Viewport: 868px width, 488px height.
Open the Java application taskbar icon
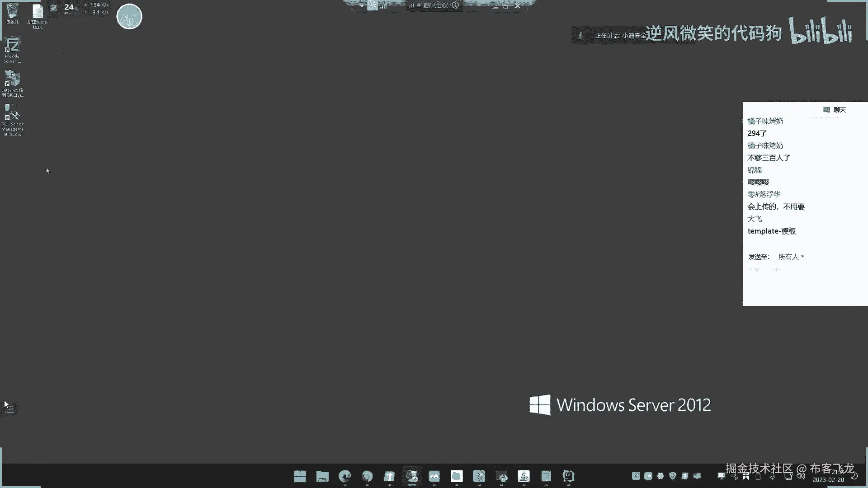[x=524, y=476]
